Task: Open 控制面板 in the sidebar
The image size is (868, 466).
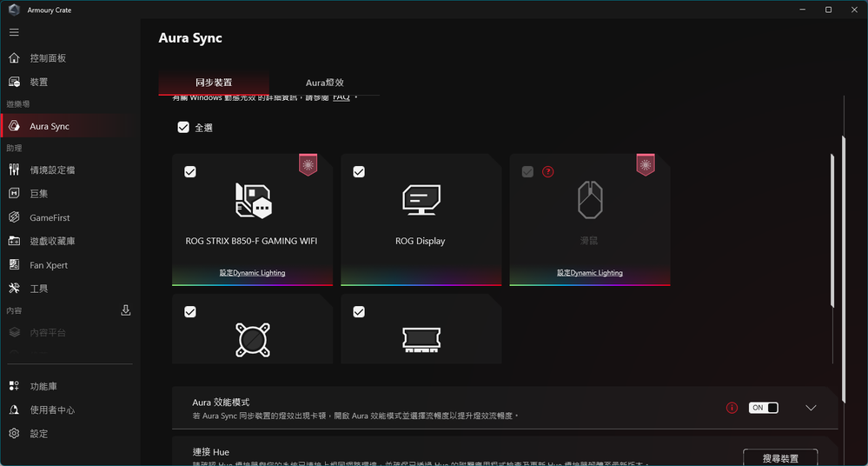Action: (48, 57)
